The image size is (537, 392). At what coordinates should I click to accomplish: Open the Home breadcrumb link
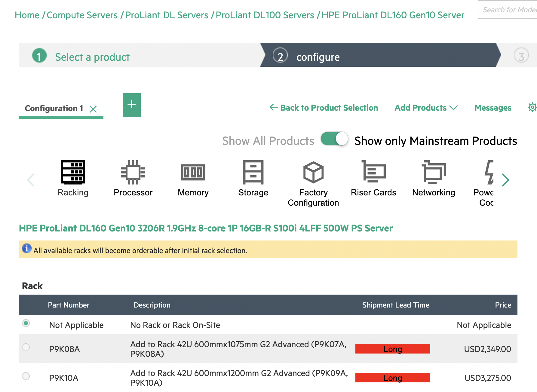click(27, 15)
